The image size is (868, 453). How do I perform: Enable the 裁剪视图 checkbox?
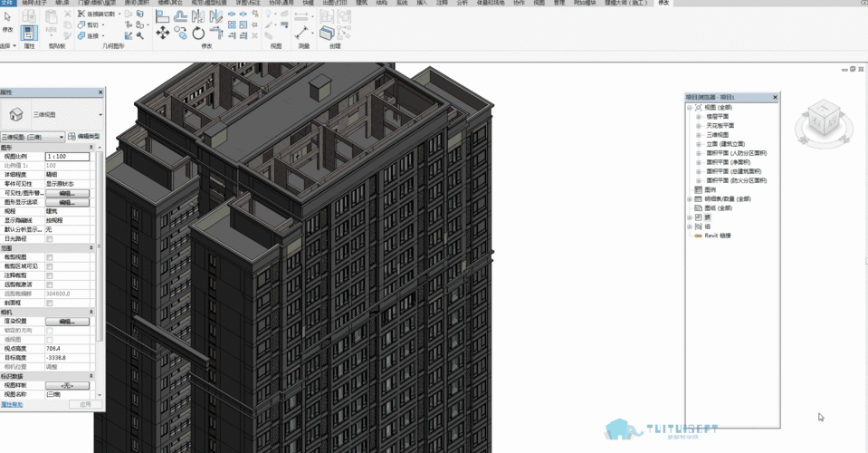(50, 257)
